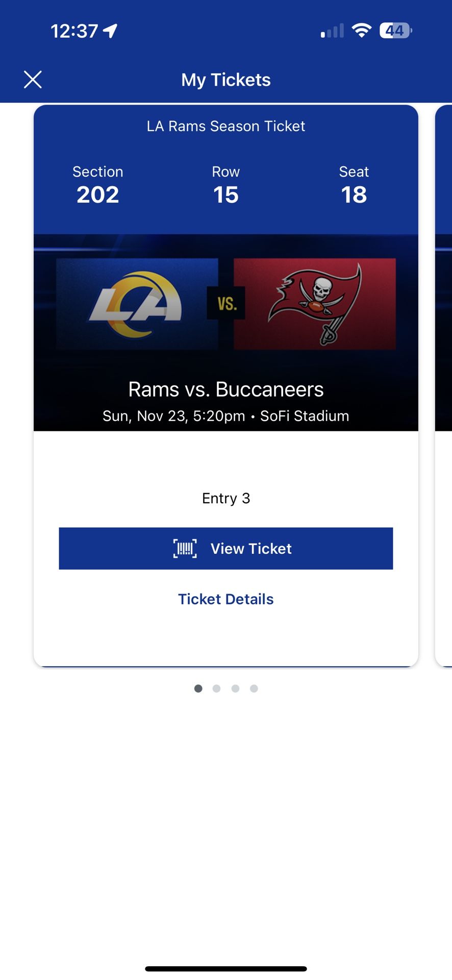Tap the SoFi Stadium date line
452x980 pixels.
226,415
